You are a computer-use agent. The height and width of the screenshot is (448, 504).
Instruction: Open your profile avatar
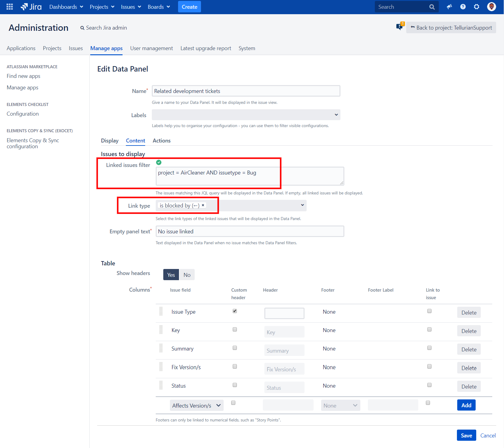point(491,6)
